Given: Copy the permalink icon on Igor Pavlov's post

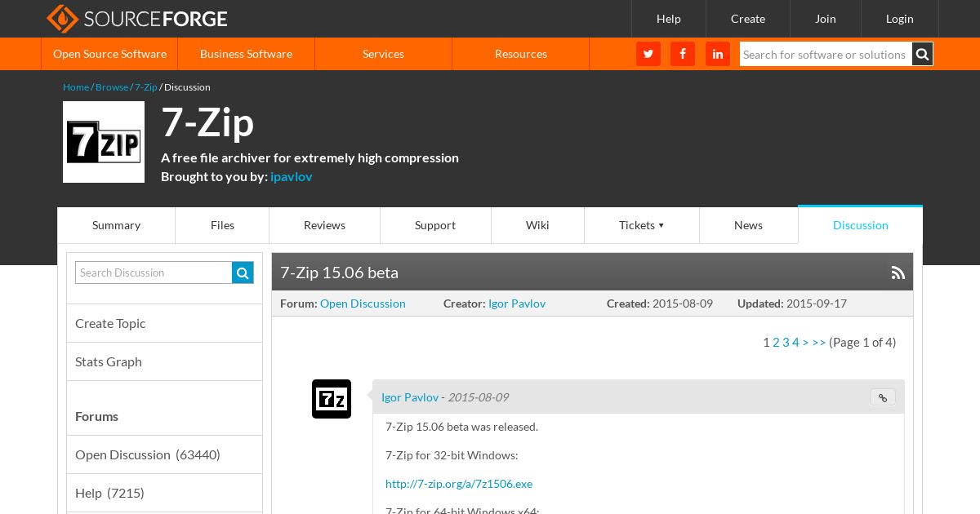Looking at the screenshot, I should coord(883,397).
